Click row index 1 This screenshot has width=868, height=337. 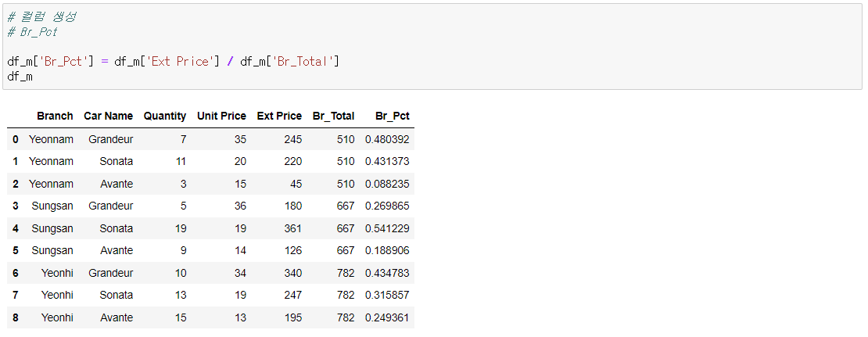click(x=16, y=162)
